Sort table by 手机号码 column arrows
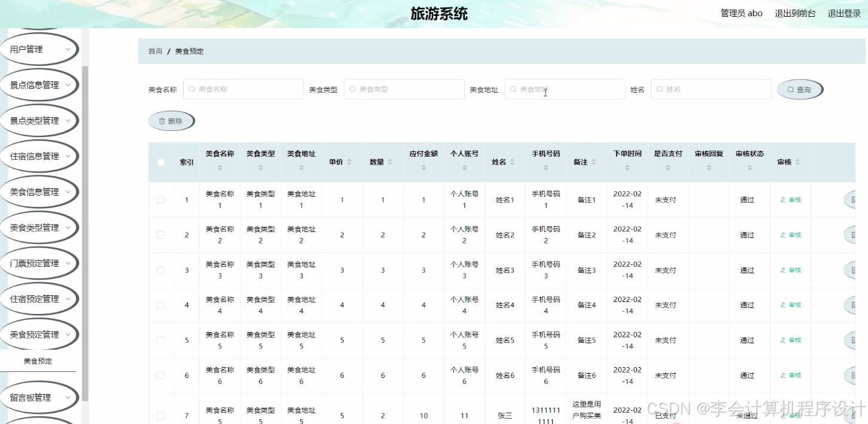 (546, 168)
